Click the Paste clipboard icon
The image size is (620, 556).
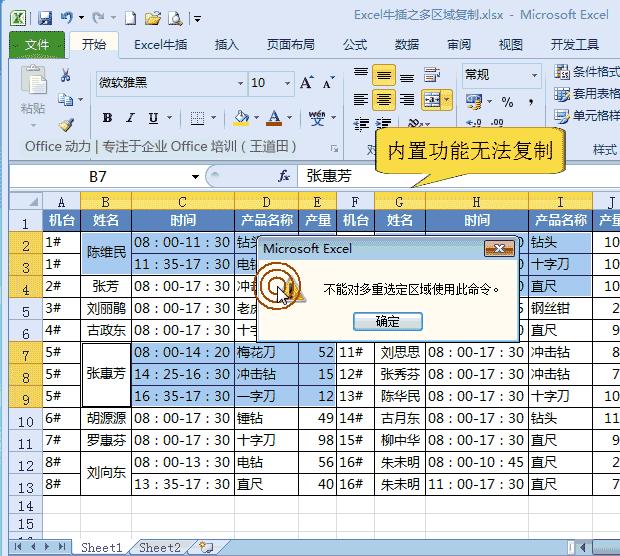pyautogui.click(x=33, y=80)
